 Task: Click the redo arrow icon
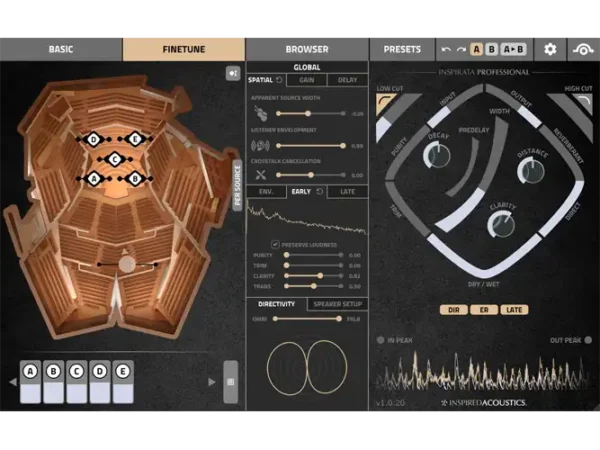461,49
